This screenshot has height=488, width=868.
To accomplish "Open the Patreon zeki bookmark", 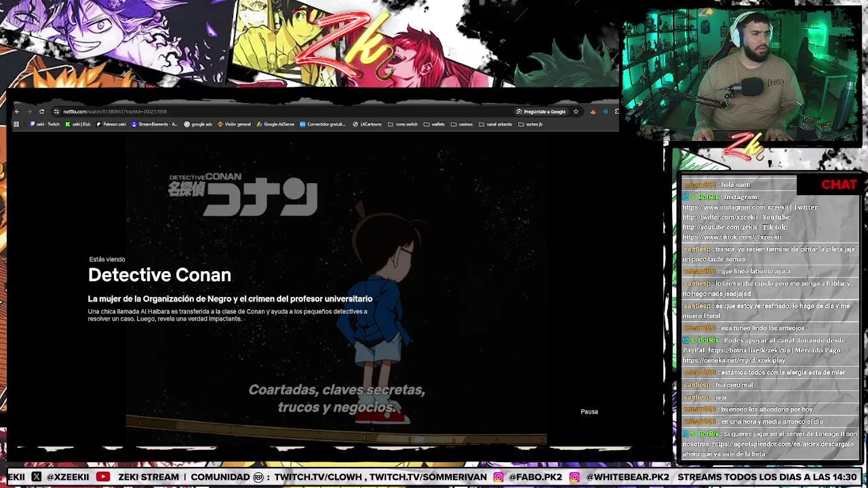I will 111,124.
